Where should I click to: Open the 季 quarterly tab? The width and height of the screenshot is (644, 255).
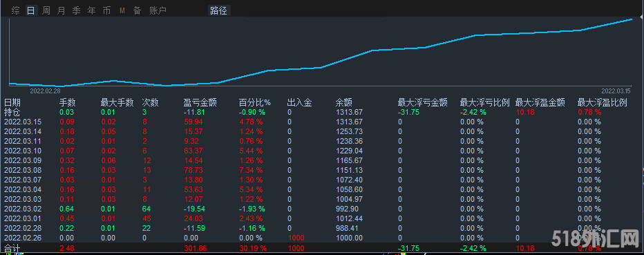point(77,10)
